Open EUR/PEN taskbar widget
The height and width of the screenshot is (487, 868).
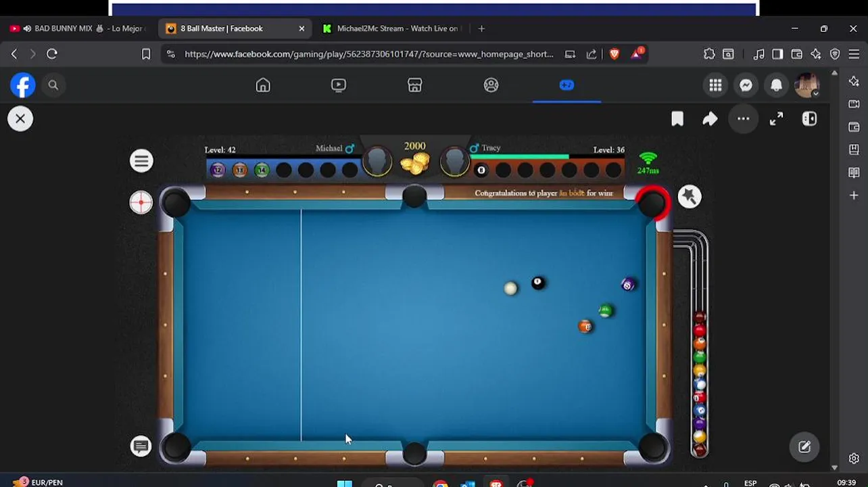pyautogui.click(x=39, y=482)
